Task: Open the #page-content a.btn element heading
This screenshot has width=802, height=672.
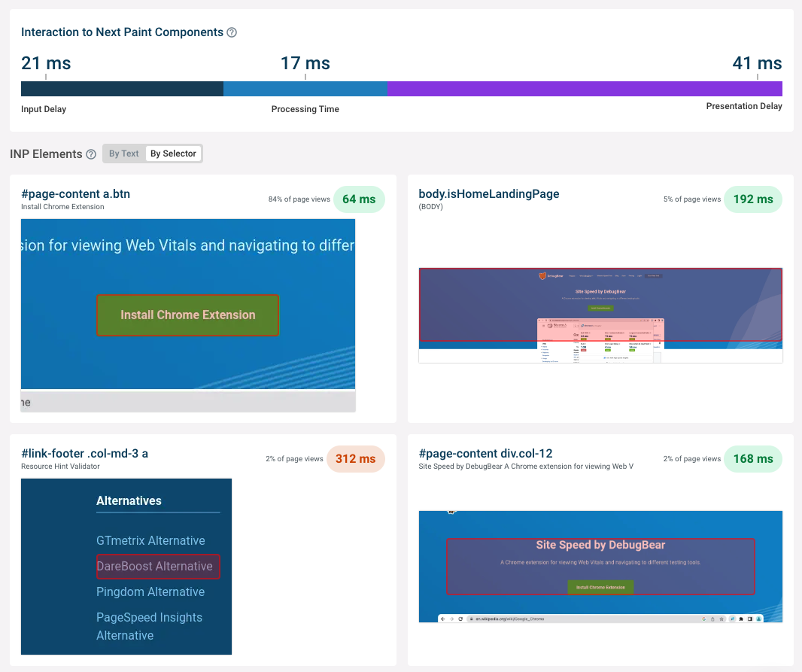Action: (x=76, y=194)
